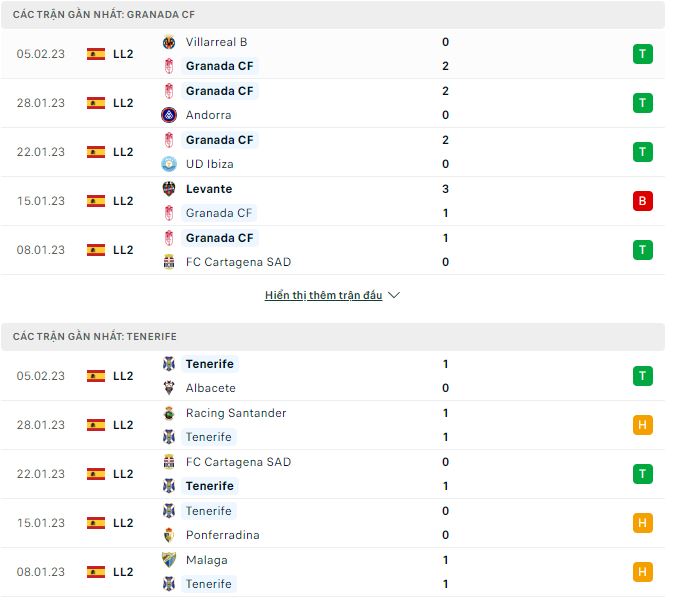Click the Malaga team crest icon

click(169, 560)
